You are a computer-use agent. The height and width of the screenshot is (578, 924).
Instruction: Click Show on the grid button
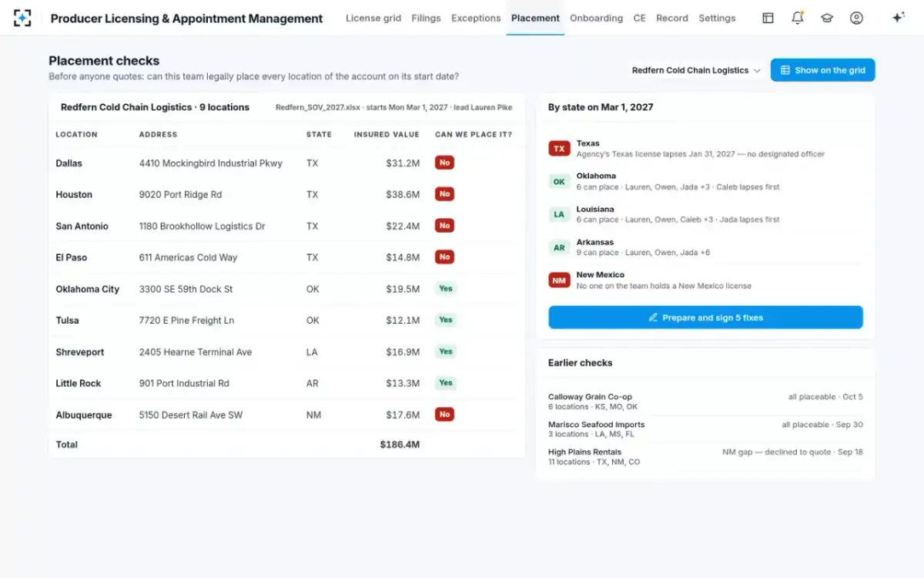point(822,70)
